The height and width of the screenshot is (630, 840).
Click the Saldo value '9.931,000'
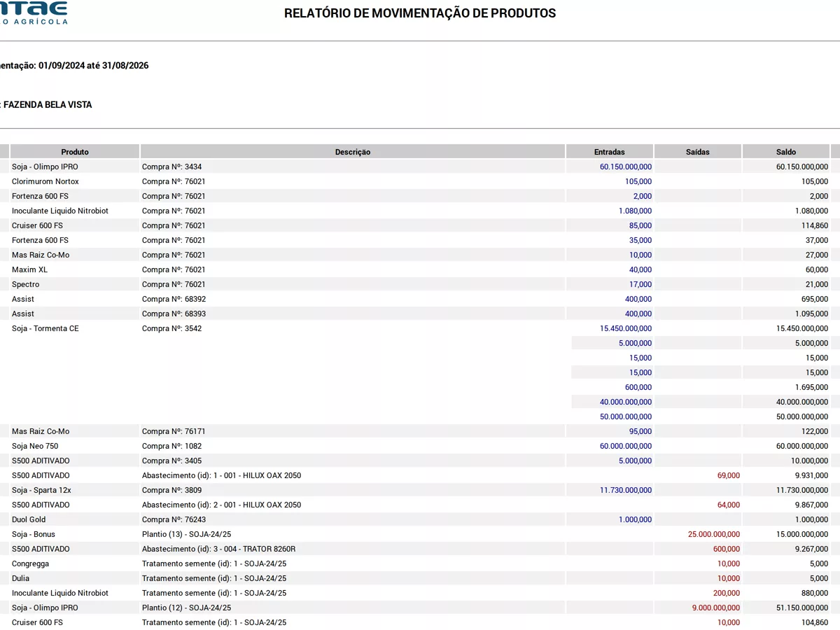pos(812,475)
